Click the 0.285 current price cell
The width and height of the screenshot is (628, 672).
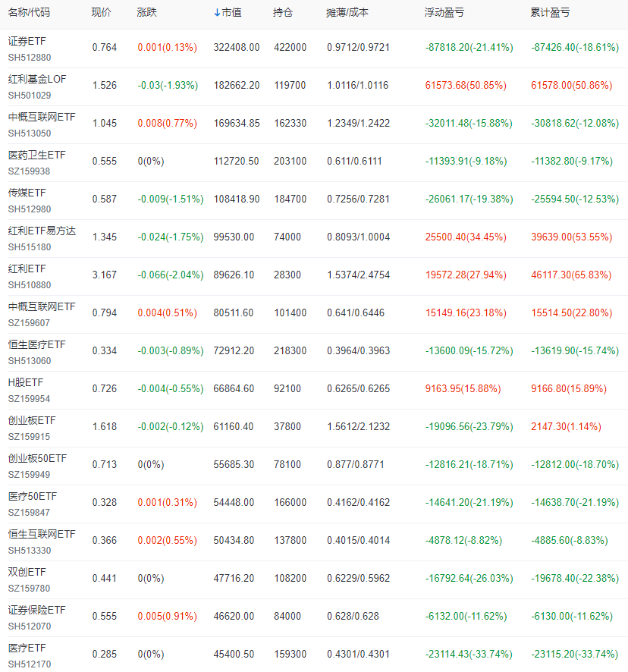[x=104, y=654]
